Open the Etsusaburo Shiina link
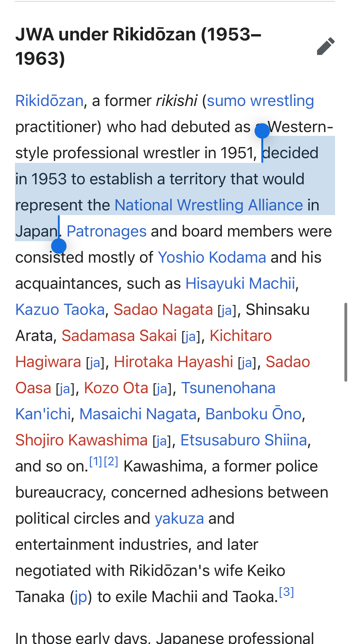 pos(244,440)
